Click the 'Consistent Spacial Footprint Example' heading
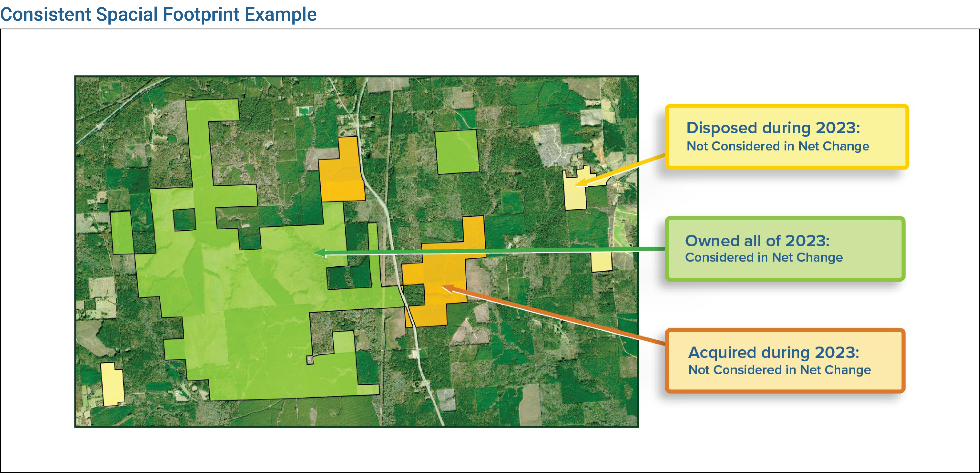The width and height of the screenshot is (980, 473). coord(158,15)
